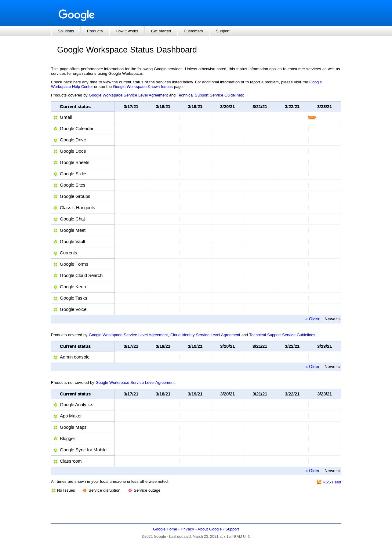The height and width of the screenshot is (539, 392).
Task: Click the green status icon beside Google Analytics
Action: coord(56,405)
